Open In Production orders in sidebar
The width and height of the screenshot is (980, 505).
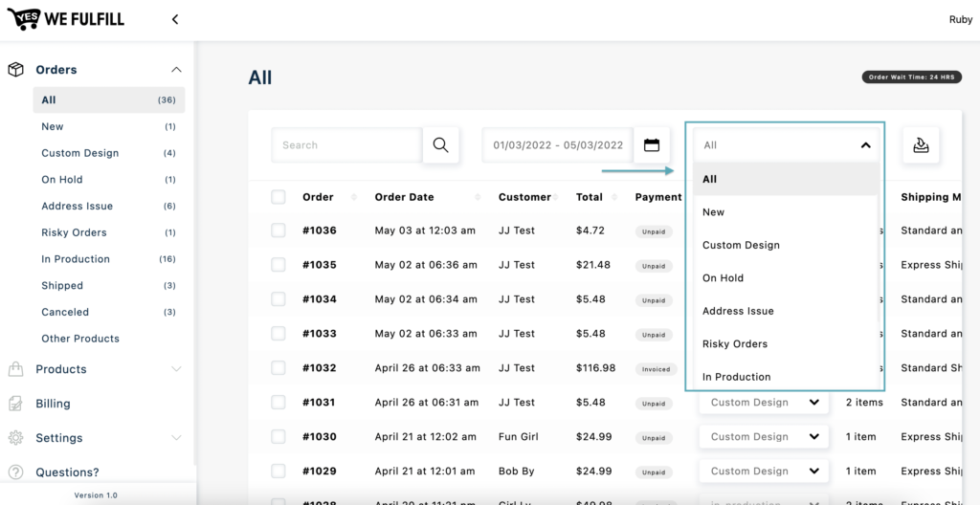pos(109,259)
